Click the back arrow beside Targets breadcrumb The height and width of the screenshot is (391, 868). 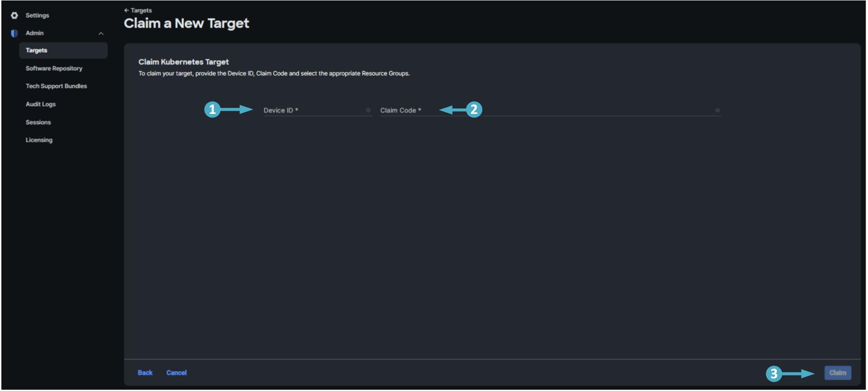(127, 10)
